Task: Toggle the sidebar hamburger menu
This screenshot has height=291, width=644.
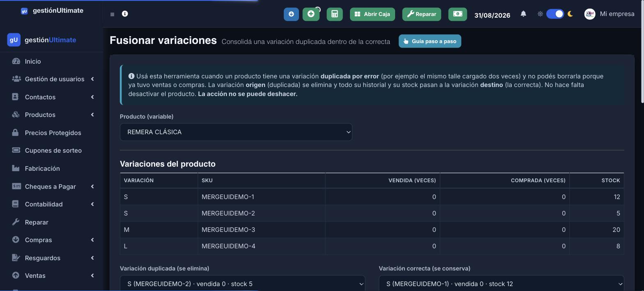Action: (x=112, y=14)
